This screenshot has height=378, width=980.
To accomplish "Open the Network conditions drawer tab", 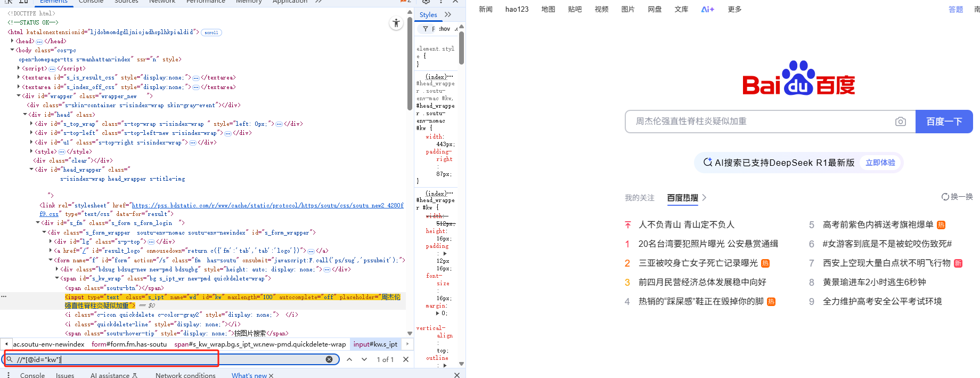I will [185, 375].
